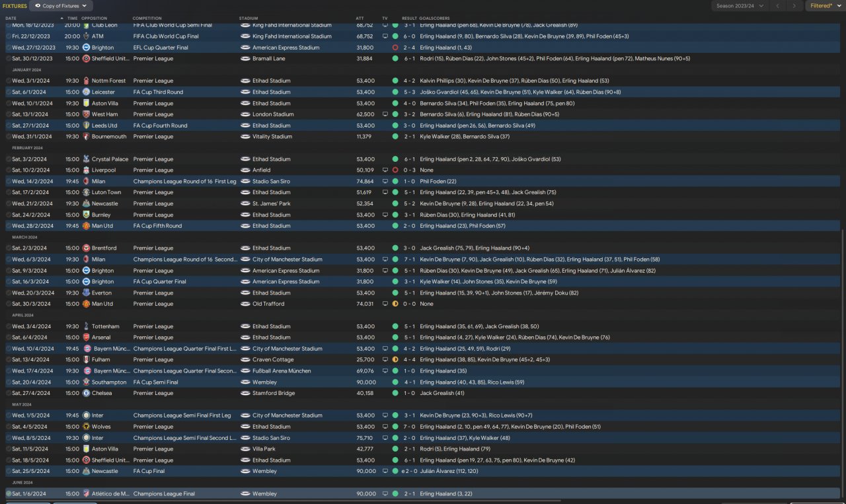This screenshot has height=504, width=846.
Task: Sort by the Stadium column header
Action: (x=249, y=18)
